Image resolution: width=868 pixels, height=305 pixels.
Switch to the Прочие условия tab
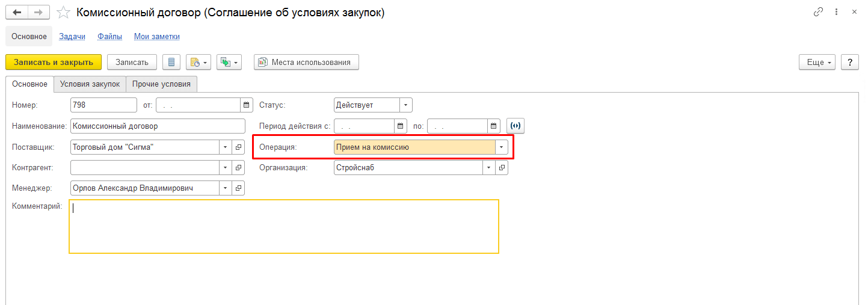point(161,84)
